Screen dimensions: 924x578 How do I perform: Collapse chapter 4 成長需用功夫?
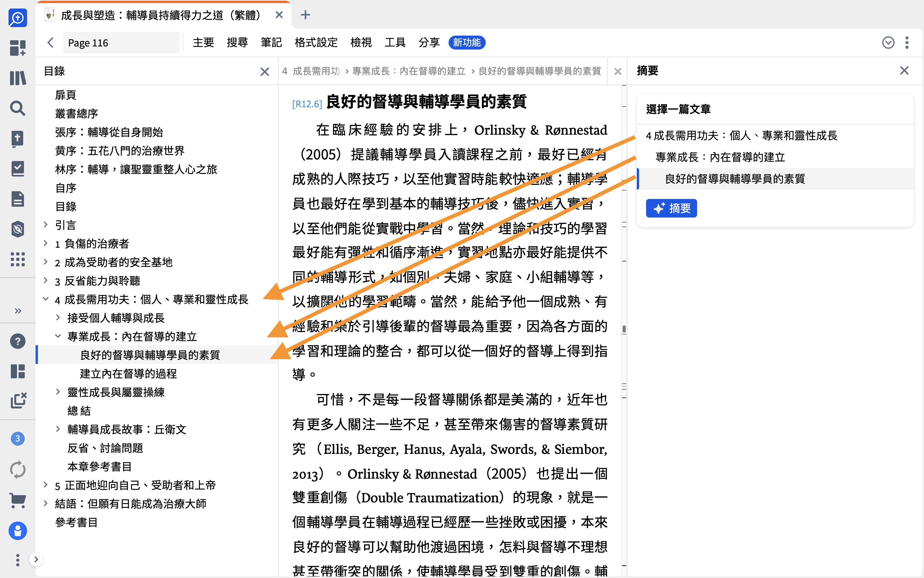[x=45, y=299]
